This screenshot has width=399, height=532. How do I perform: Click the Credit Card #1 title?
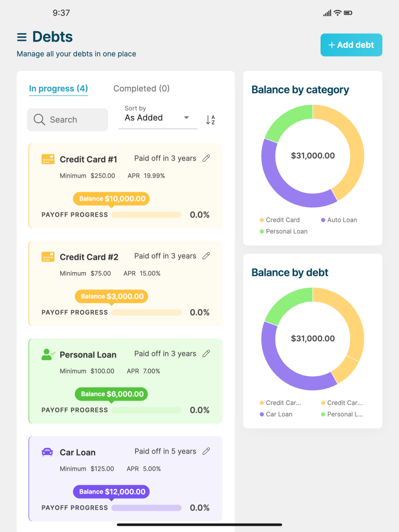[x=88, y=159]
